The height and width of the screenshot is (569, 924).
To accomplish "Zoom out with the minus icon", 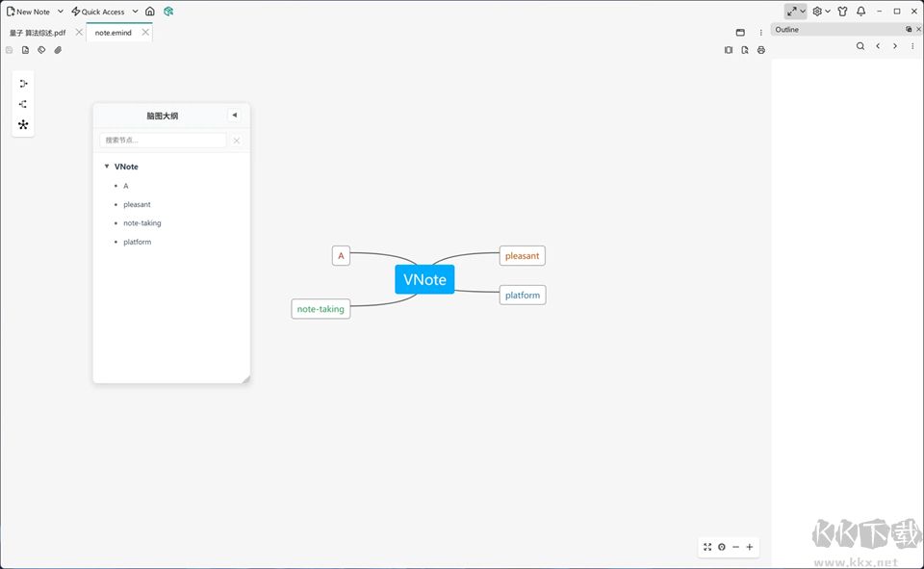I will point(736,547).
